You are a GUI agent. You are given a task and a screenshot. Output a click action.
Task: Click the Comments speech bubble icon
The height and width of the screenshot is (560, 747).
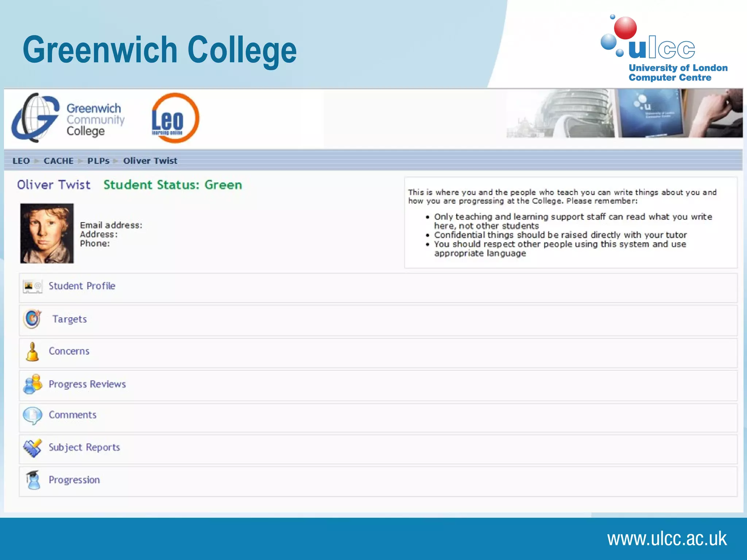coord(32,416)
